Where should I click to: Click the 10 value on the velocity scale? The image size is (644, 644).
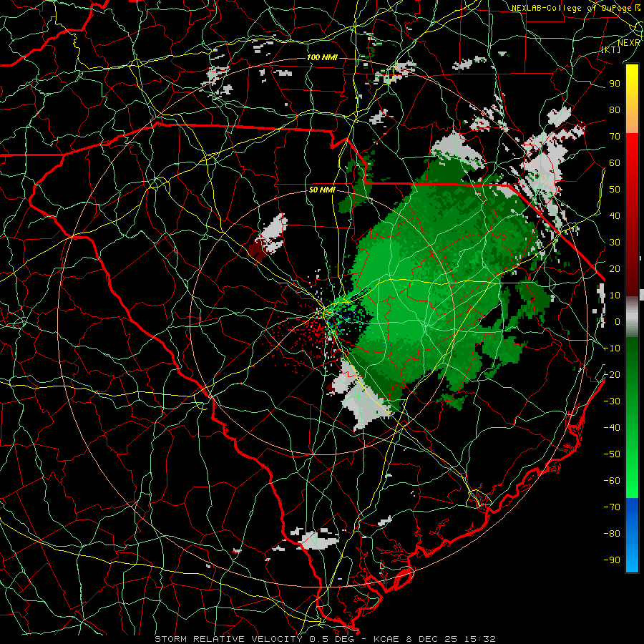pos(615,296)
